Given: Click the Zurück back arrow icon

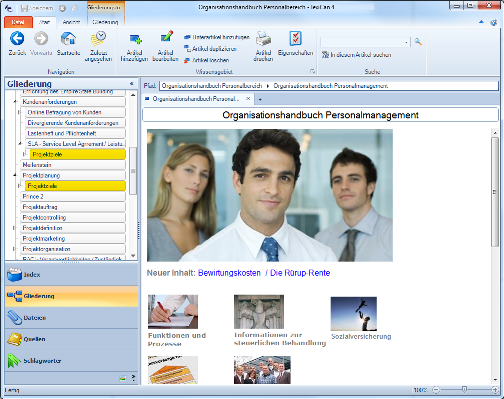Looking at the screenshot, I should (x=17, y=38).
